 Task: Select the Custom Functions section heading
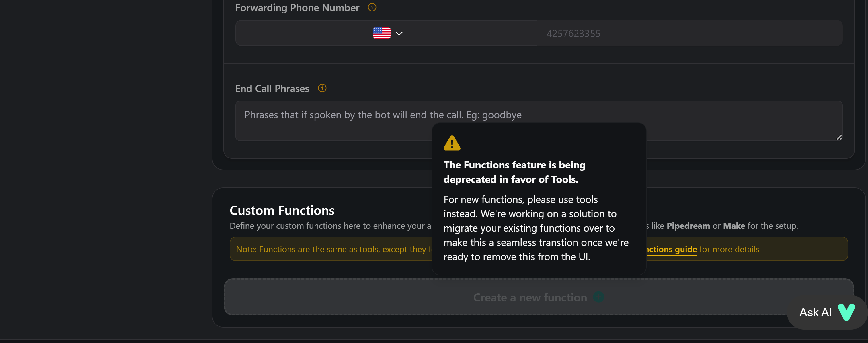click(282, 210)
